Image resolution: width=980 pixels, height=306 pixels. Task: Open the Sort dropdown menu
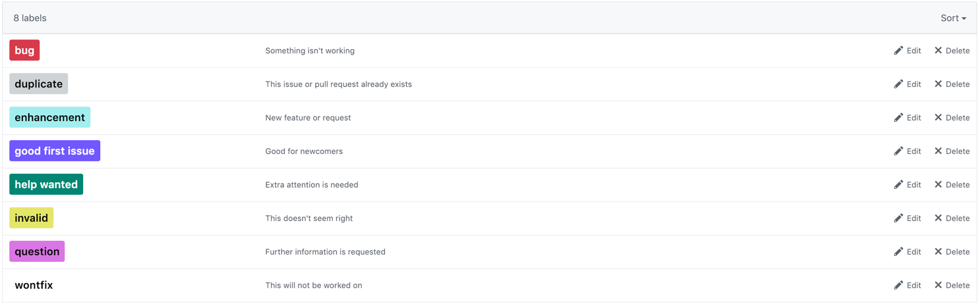pyautogui.click(x=953, y=18)
